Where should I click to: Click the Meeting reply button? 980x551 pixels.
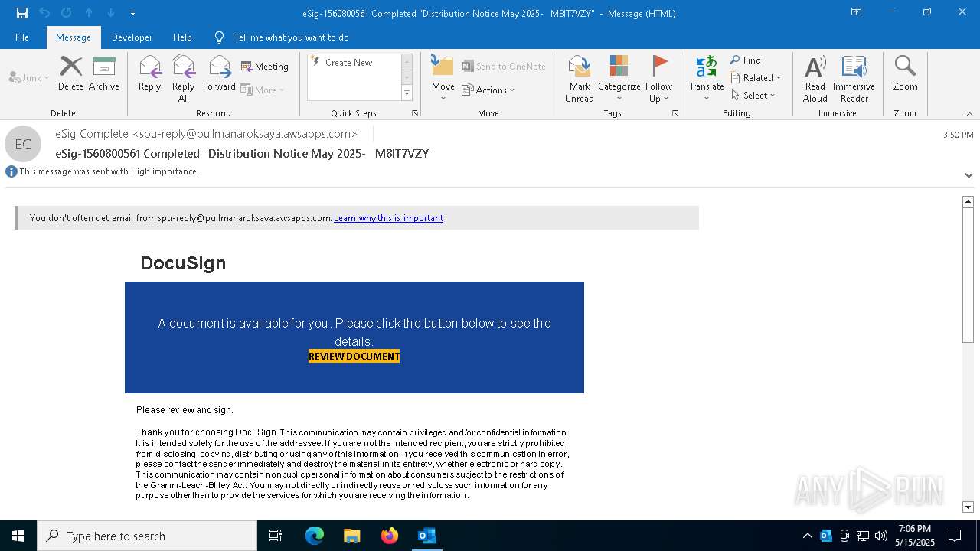[265, 67]
